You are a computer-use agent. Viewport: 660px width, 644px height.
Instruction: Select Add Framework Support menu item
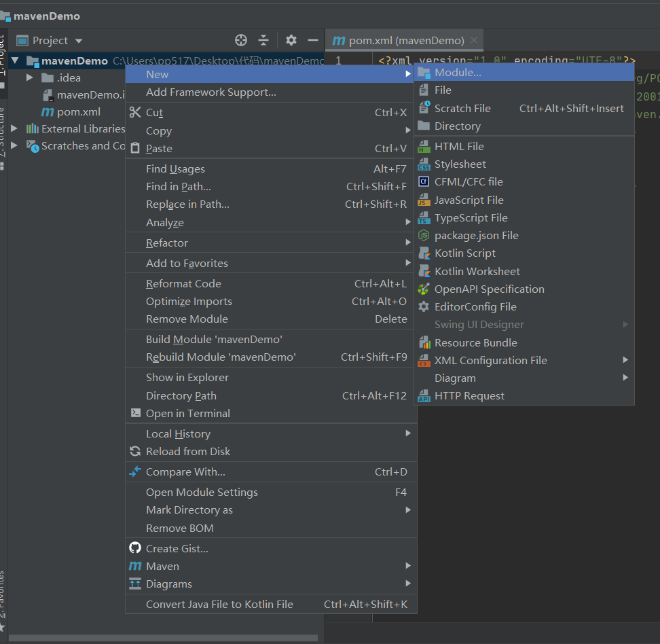270,92
